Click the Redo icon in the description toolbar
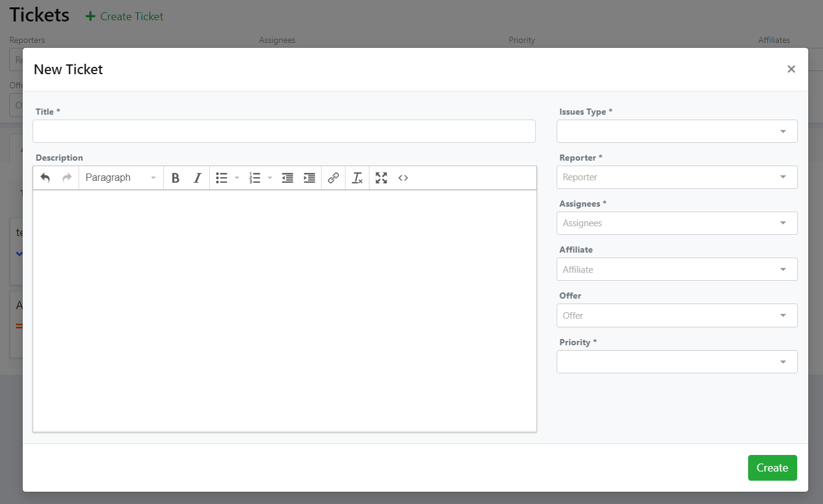 66,177
